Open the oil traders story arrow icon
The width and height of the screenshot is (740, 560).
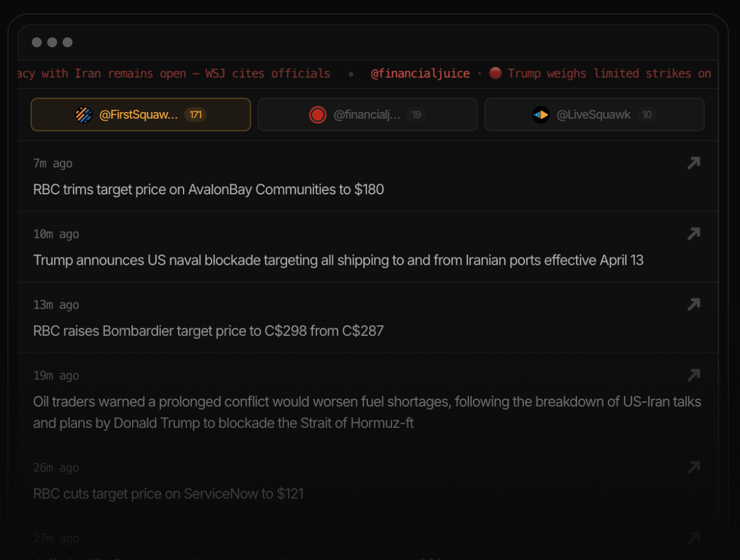click(x=694, y=375)
